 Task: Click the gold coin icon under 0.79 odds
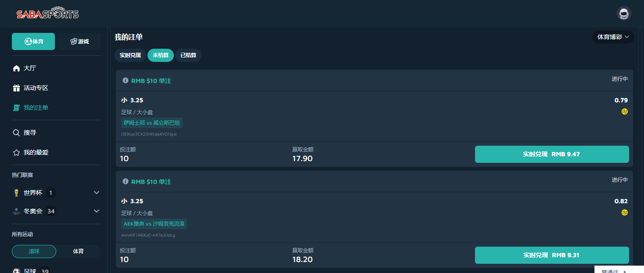(624, 111)
